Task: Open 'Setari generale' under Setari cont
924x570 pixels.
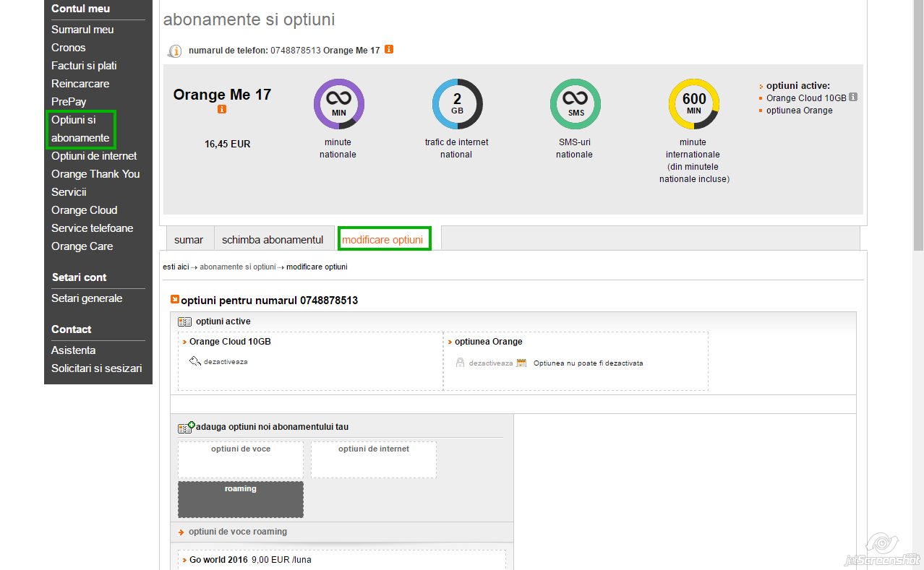Action: point(87,298)
